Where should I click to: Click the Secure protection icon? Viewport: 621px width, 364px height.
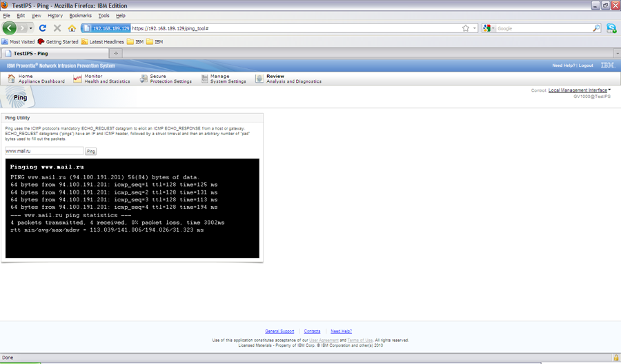coord(144,79)
